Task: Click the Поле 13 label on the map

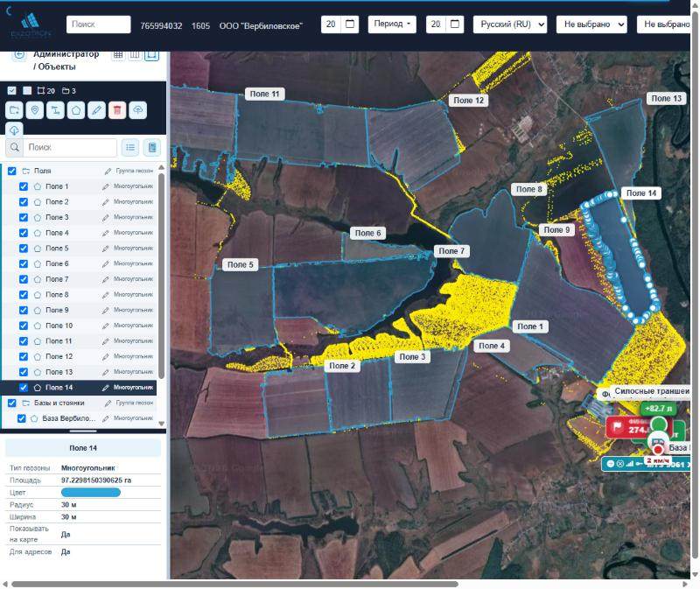Action: point(666,99)
